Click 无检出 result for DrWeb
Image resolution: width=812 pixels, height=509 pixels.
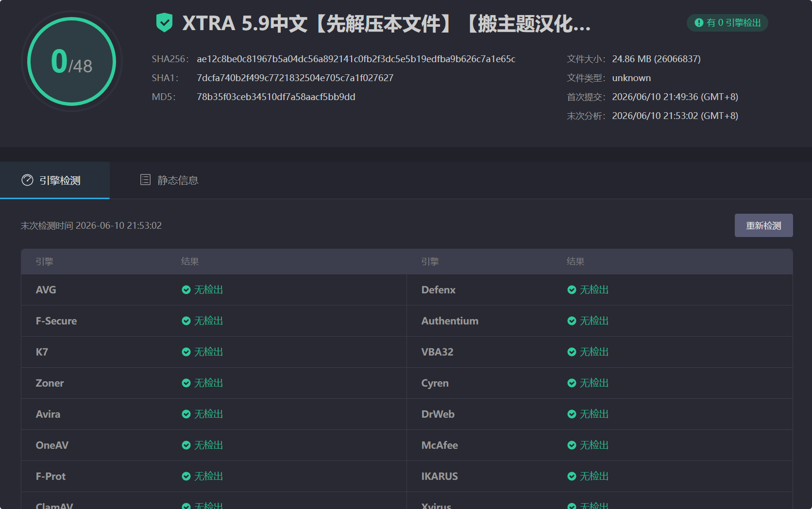[594, 414]
